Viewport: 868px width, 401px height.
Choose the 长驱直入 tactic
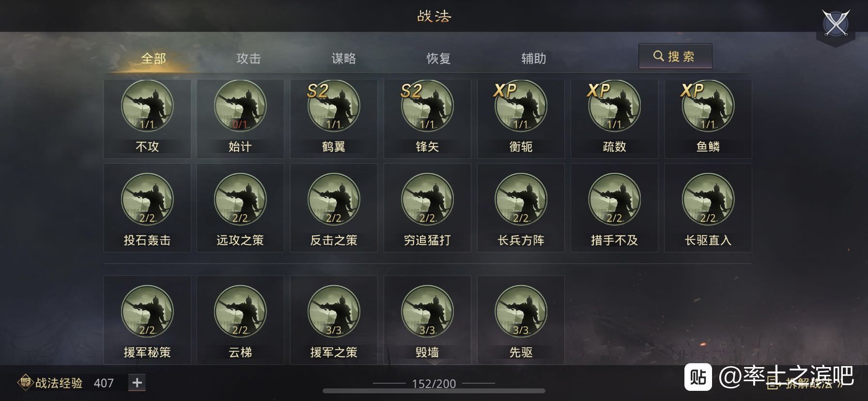point(708,208)
